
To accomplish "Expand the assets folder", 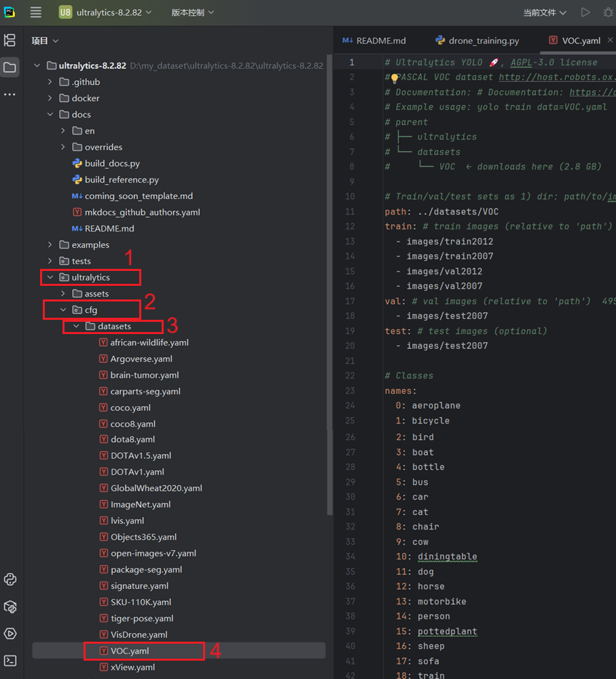I will coord(63,293).
